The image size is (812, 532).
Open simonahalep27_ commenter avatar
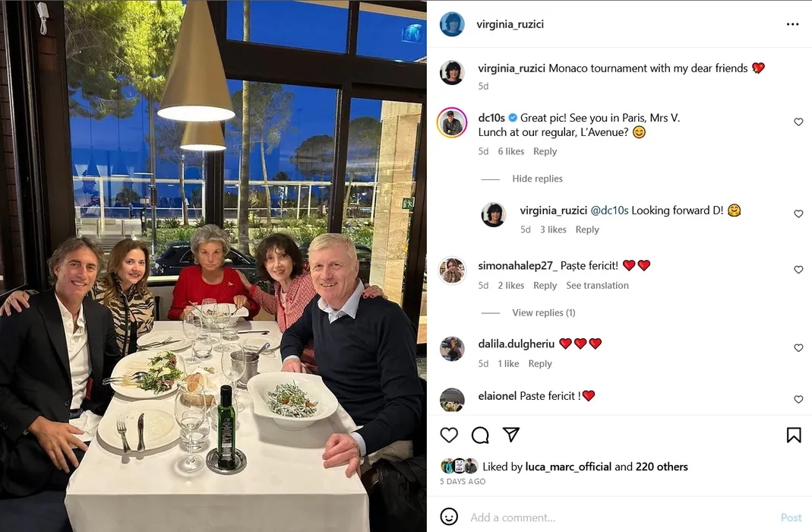452,271
